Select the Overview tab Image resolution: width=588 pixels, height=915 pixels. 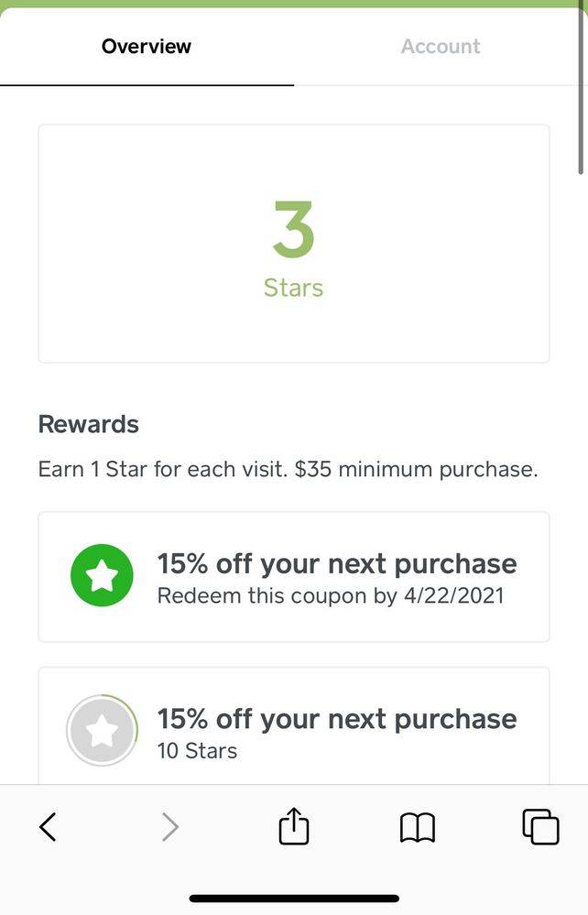[147, 46]
